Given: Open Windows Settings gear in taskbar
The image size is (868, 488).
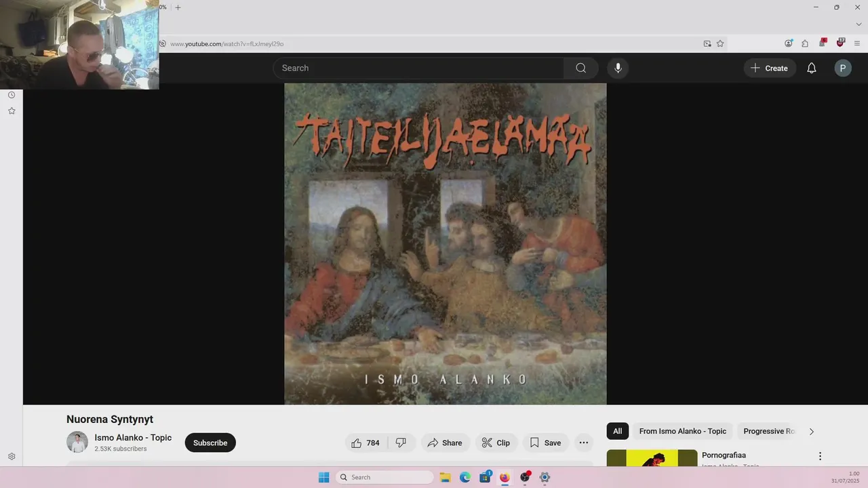Looking at the screenshot, I should coord(545,477).
